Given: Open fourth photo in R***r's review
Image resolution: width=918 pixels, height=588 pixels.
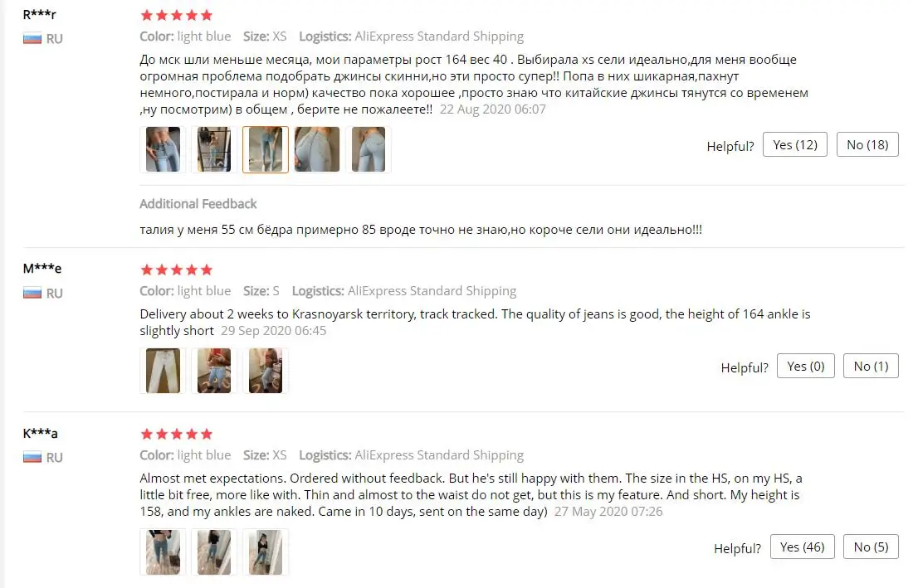Looking at the screenshot, I should 317,149.
